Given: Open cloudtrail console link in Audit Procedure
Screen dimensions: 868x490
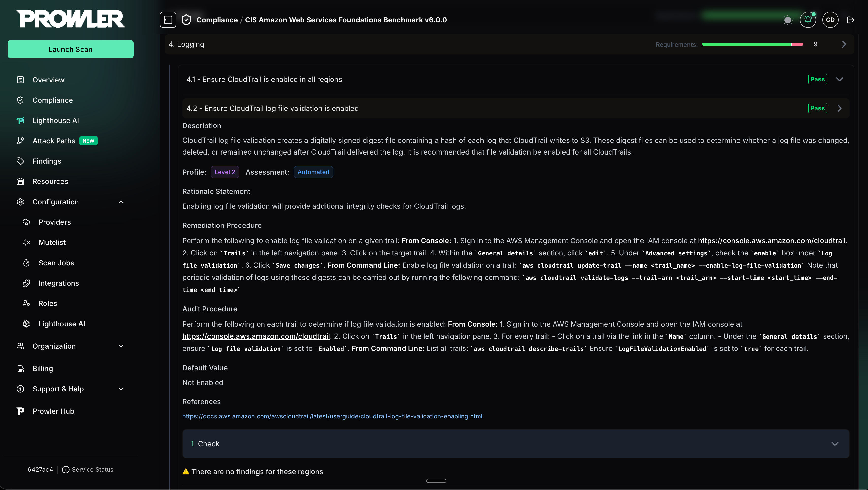Looking at the screenshot, I should [256, 336].
